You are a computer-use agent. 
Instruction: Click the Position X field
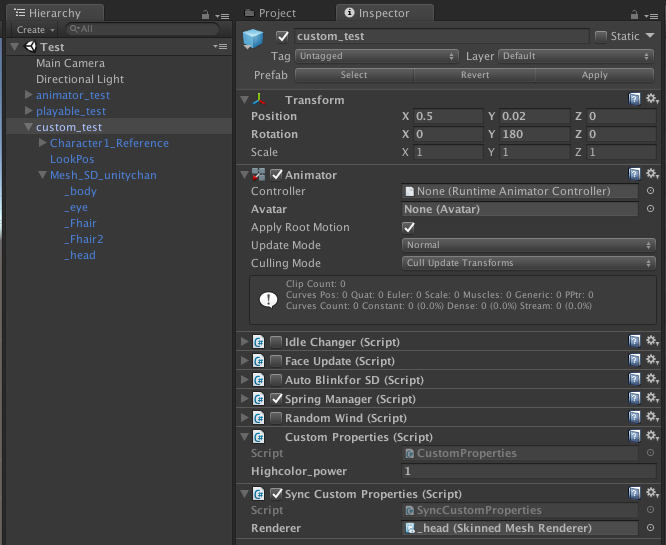[x=448, y=116]
